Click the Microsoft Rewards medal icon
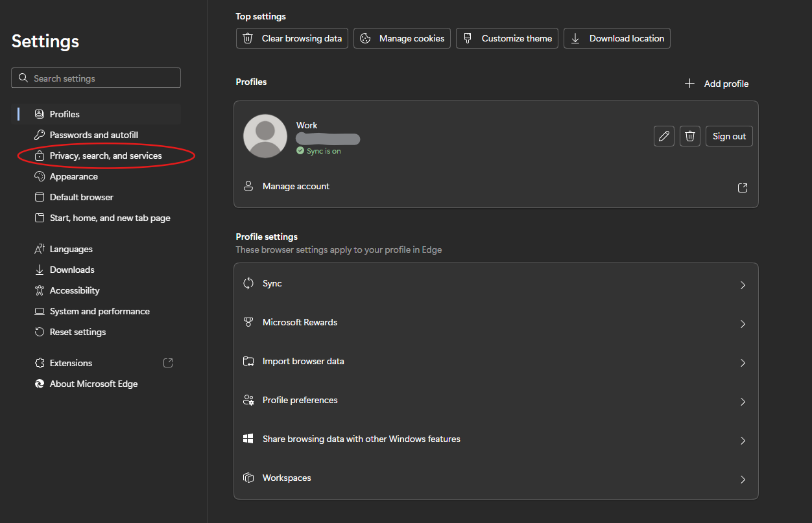 [248, 322]
